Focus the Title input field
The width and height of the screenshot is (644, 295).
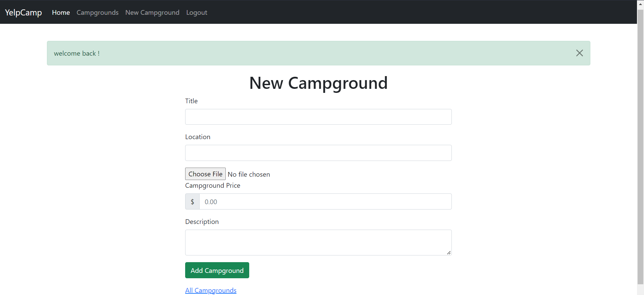[x=318, y=117]
